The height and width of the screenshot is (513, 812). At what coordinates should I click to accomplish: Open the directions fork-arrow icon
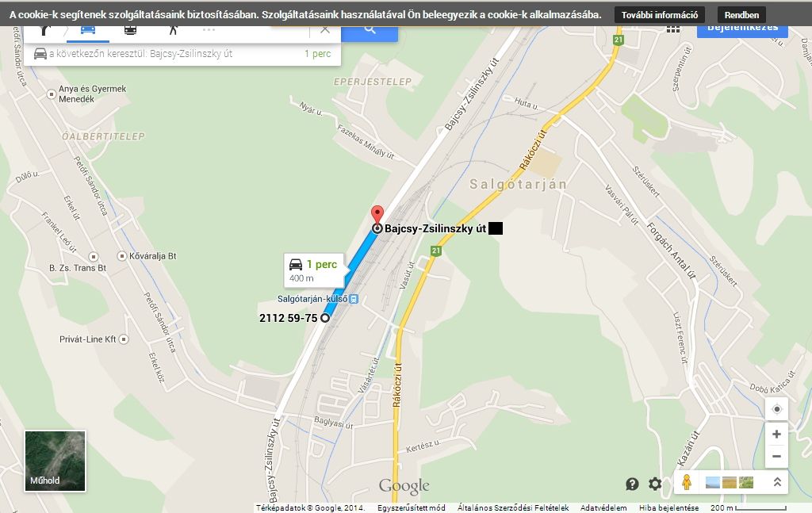(x=45, y=30)
